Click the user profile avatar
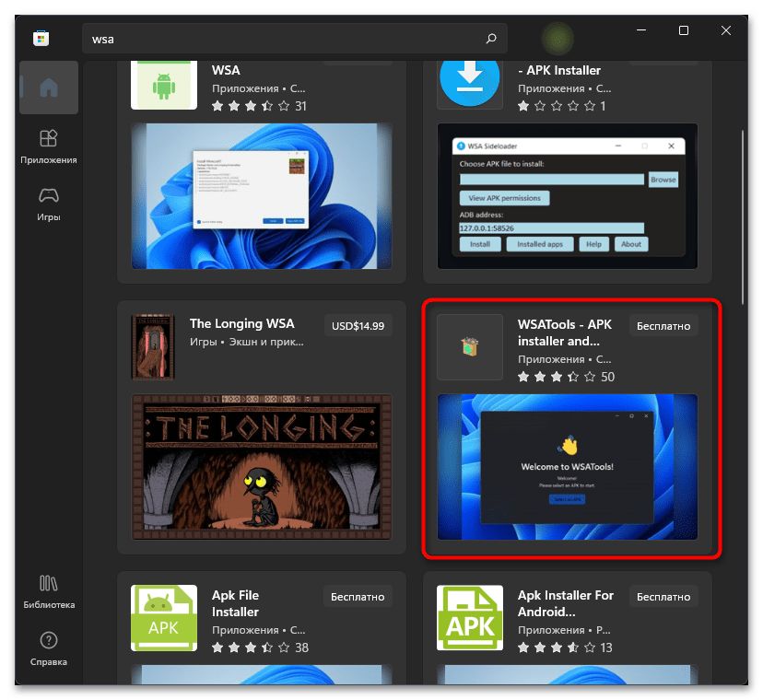 pyautogui.click(x=558, y=39)
